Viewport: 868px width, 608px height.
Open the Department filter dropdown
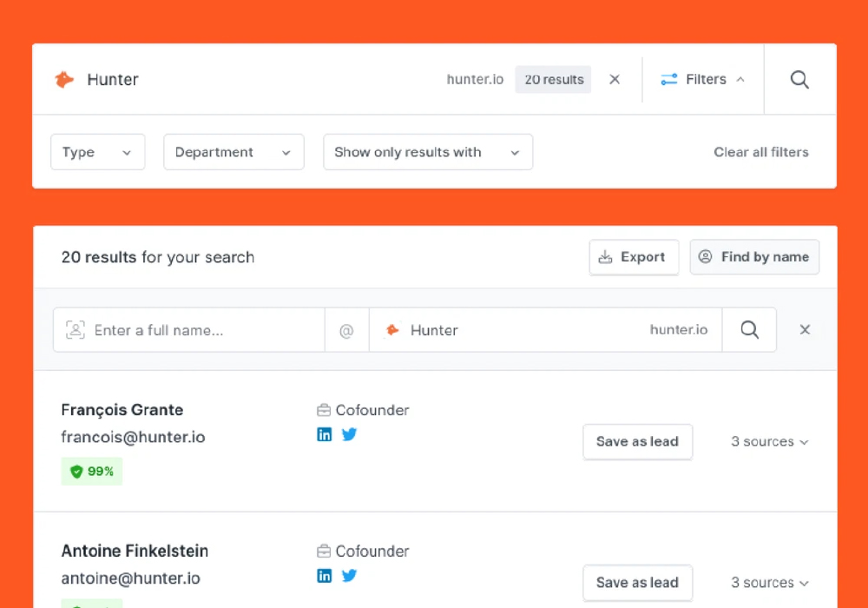(233, 152)
